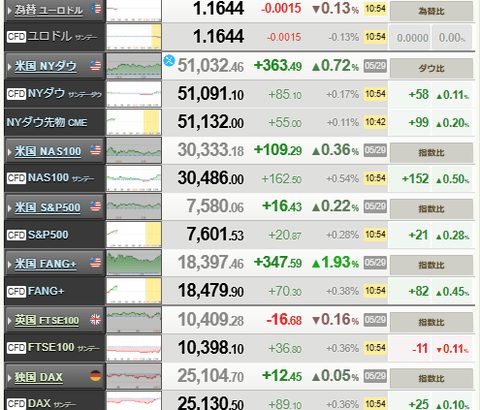The image size is (480, 410).
Task: Click the ▲1.93% value in FANG+ row
Action: point(335,262)
